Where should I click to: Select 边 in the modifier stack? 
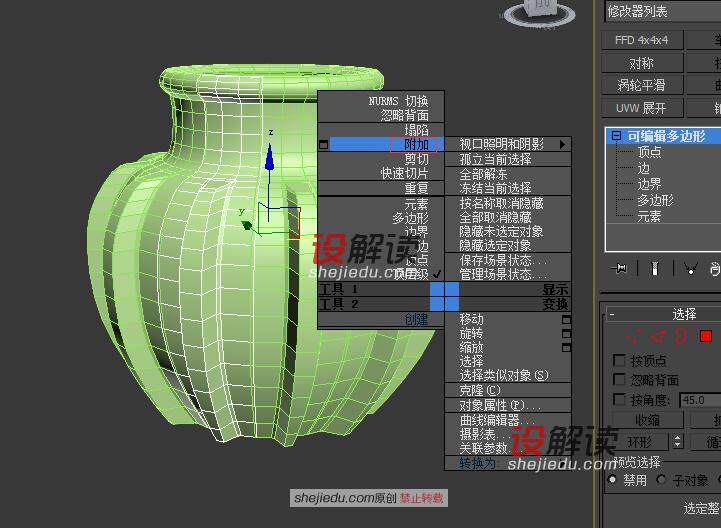click(643, 168)
